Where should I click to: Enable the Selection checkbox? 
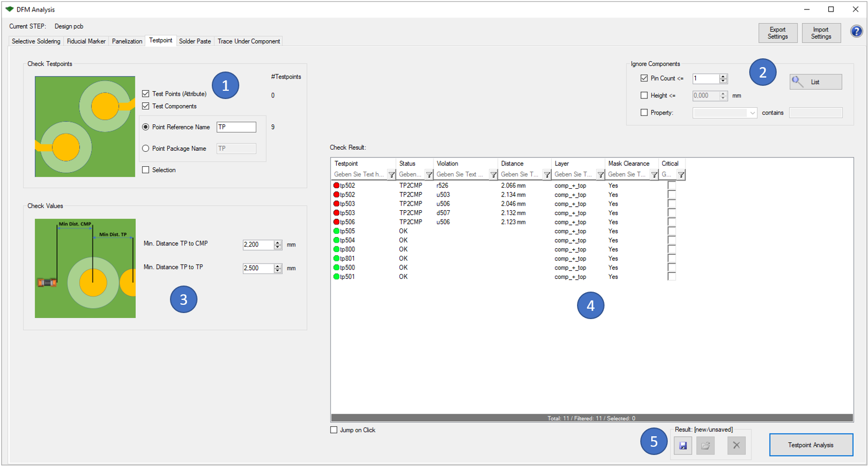coord(146,170)
